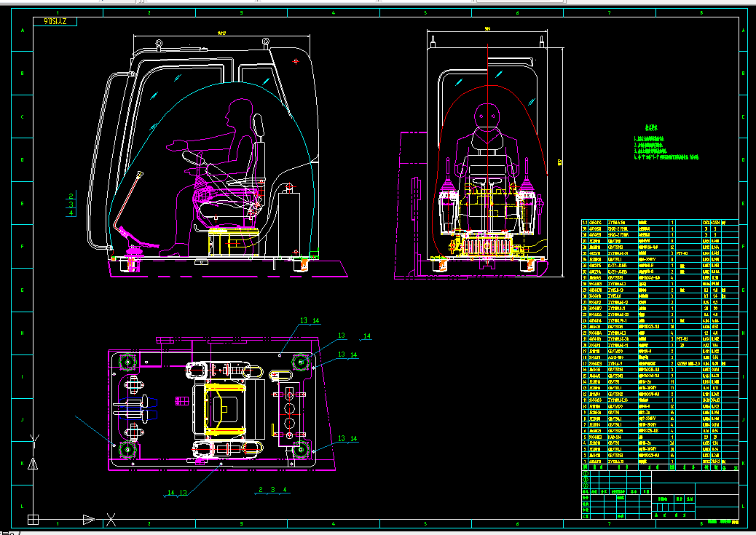The height and width of the screenshot is (535, 756).
Task: Select the Q235B material cell in parts list
Action: click(688, 363)
